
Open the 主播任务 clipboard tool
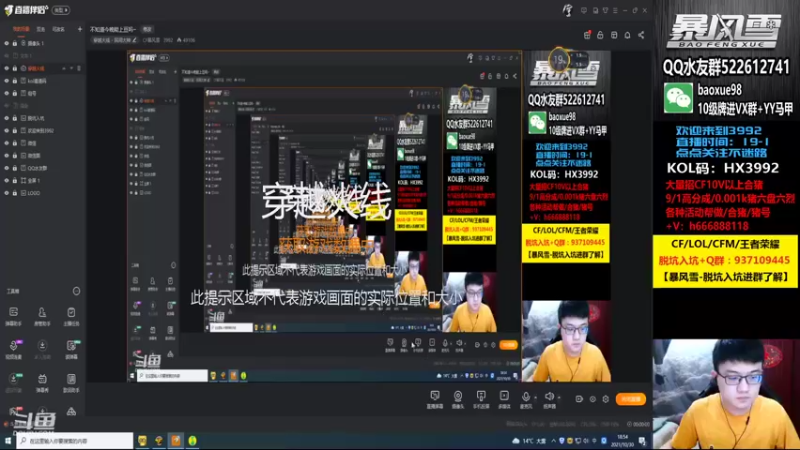pos(71,316)
